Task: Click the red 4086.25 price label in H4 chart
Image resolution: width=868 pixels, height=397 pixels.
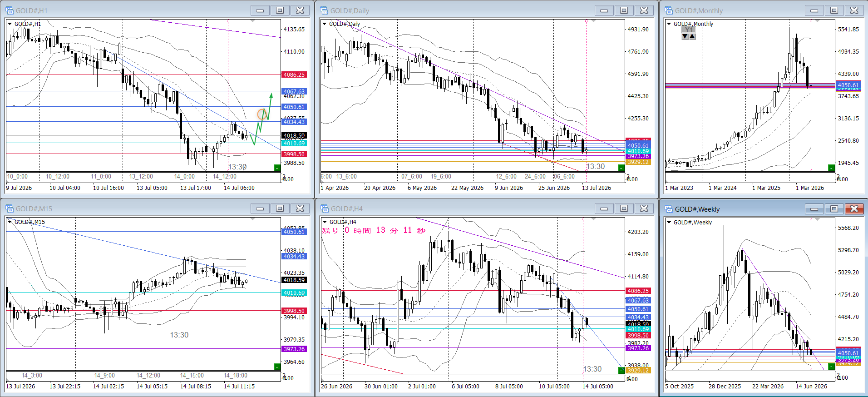Action: (638, 291)
